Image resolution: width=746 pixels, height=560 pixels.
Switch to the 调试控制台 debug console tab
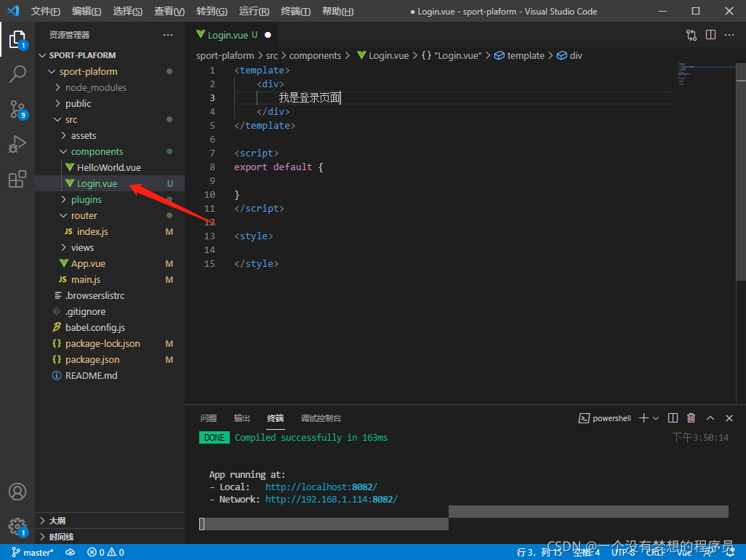coord(321,418)
